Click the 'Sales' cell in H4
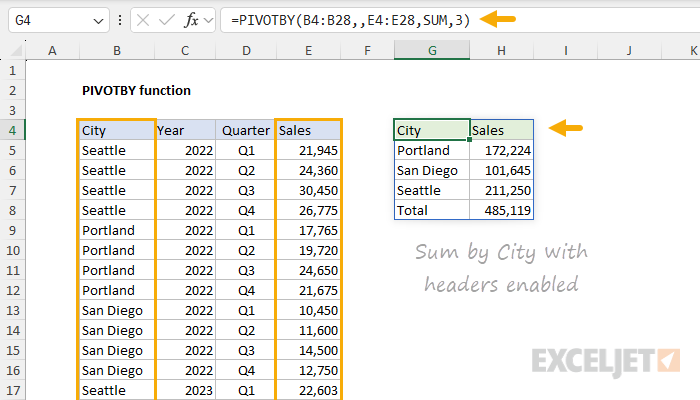 [501, 130]
